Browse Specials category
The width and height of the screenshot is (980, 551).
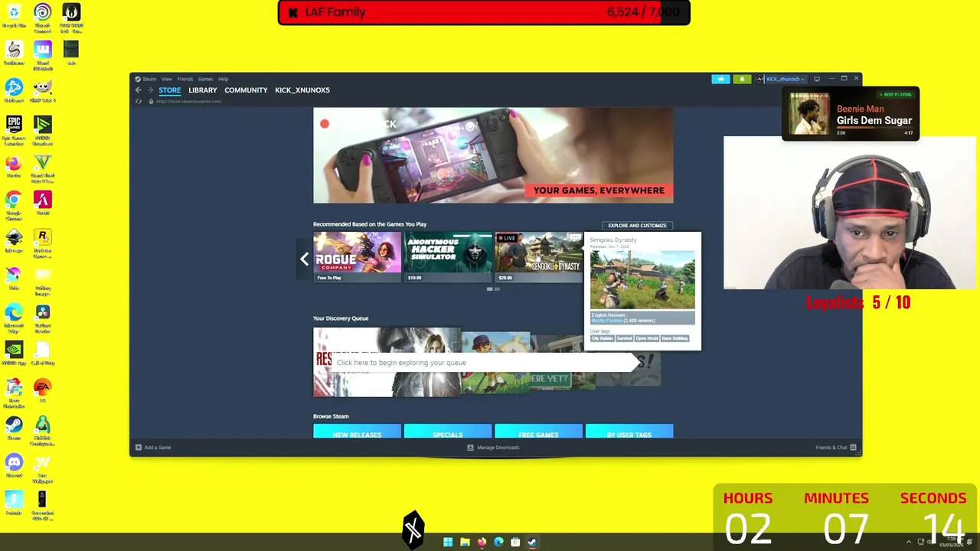coord(448,432)
